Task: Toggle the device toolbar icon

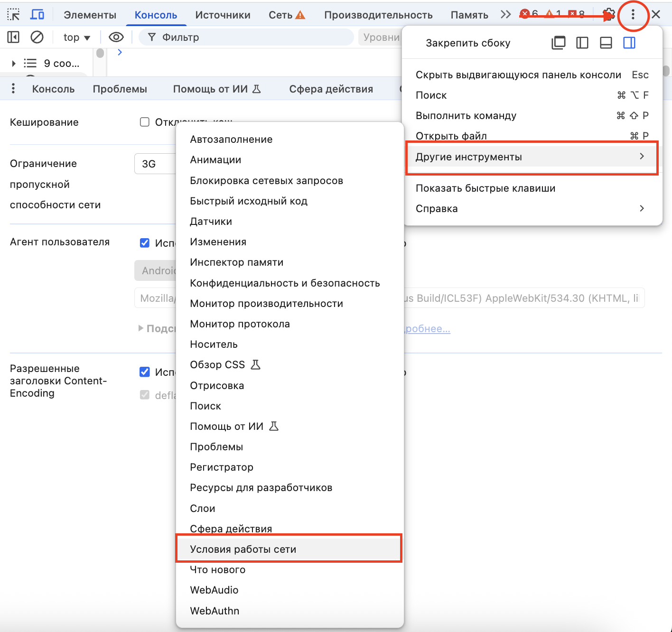Action: click(37, 14)
